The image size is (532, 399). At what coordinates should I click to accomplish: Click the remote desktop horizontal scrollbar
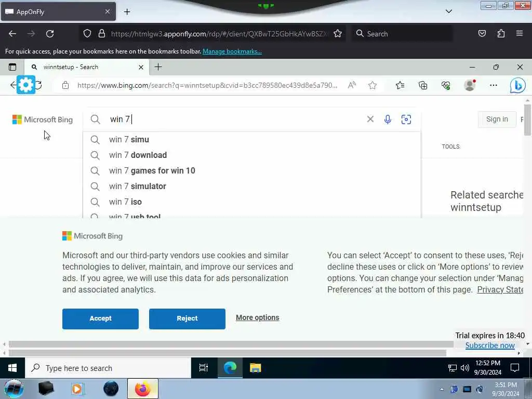click(228, 353)
